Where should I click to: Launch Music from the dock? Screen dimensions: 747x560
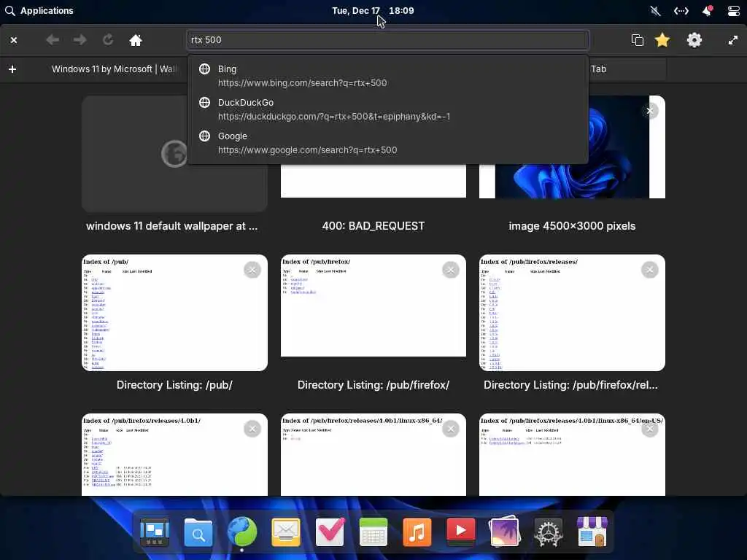tap(417, 532)
